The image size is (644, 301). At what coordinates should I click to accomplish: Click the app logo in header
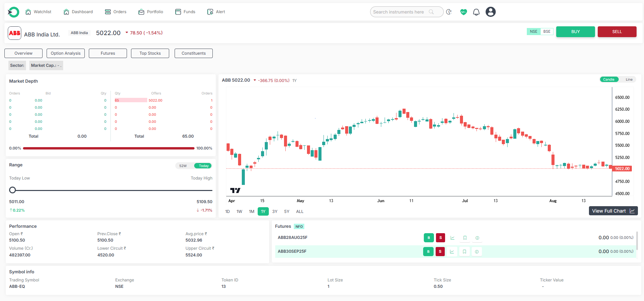click(14, 12)
